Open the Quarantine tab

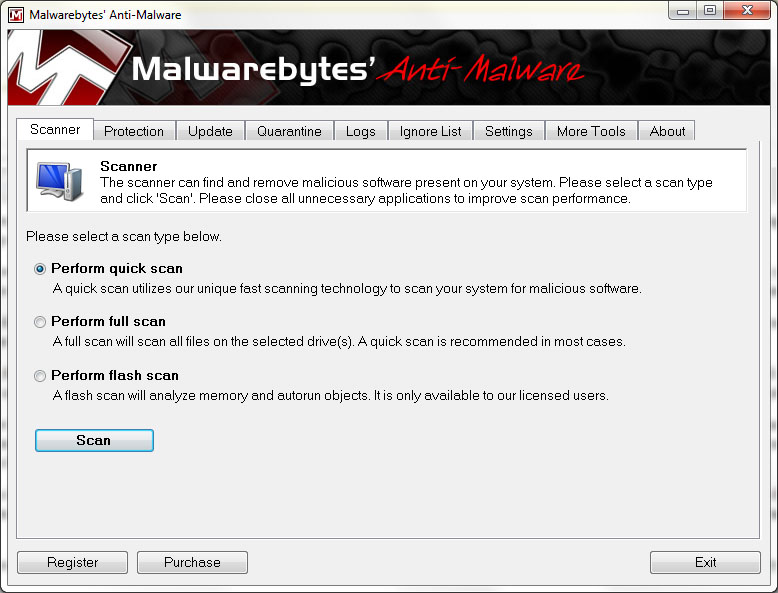point(289,131)
